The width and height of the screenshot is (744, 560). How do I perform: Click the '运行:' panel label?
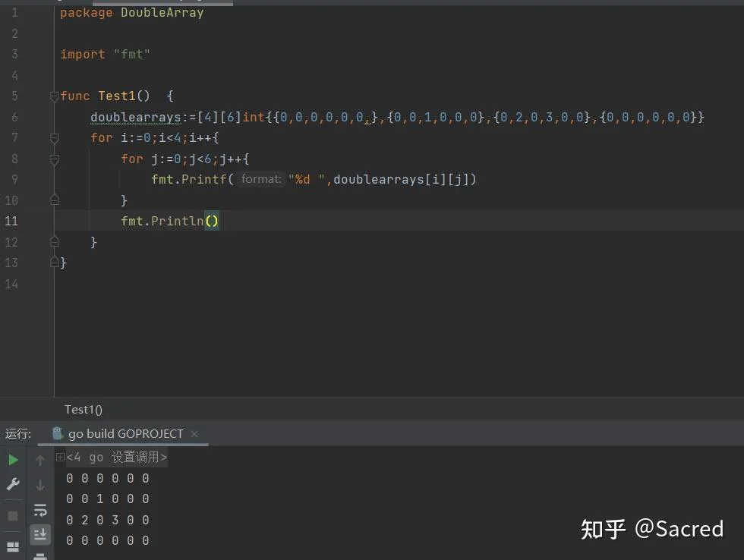pos(18,433)
